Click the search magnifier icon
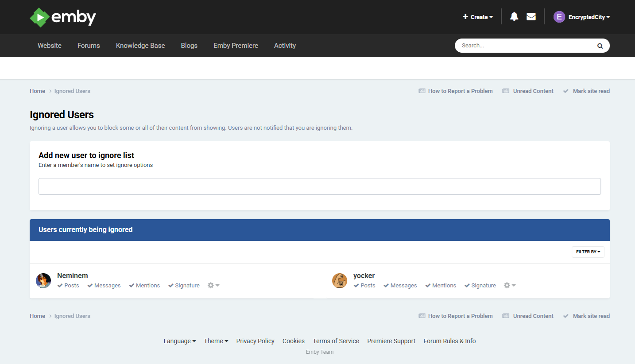The height and width of the screenshot is (364, 635). point(600,46)
